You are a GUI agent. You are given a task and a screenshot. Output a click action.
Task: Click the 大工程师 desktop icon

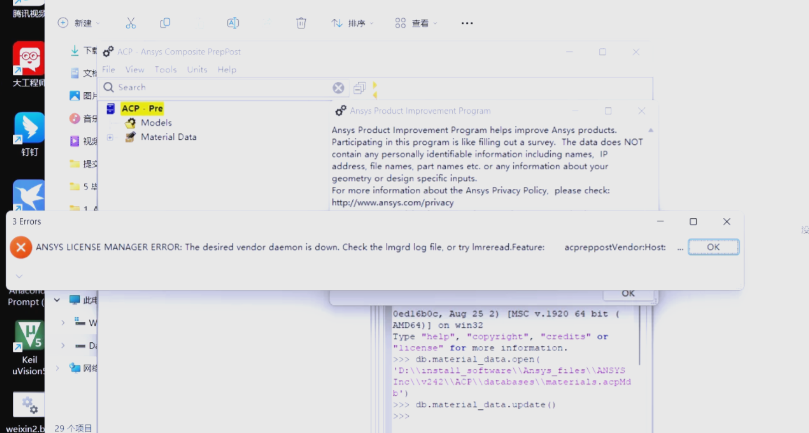[28, 65]
